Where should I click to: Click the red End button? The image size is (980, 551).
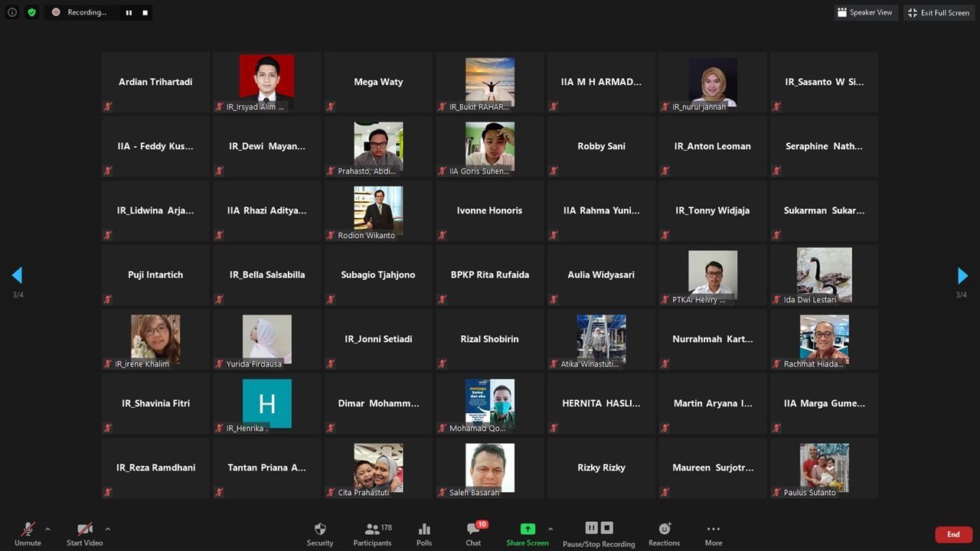click(953, 534)
